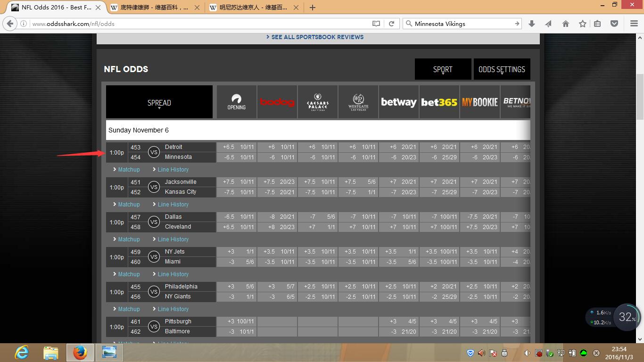
Task: Show bookmarks list menu icon
Action: point(597,24)
